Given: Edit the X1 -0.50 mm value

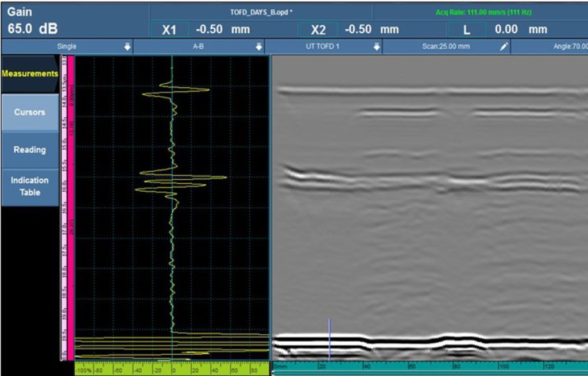Looking at the screenshot, I should (223, 29).
